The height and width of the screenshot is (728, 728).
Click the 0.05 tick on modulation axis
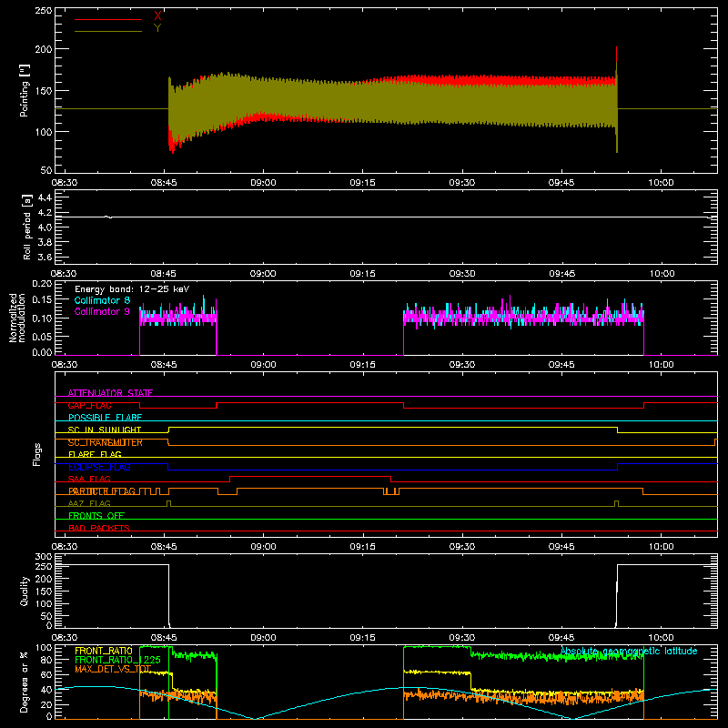[42, 336]
